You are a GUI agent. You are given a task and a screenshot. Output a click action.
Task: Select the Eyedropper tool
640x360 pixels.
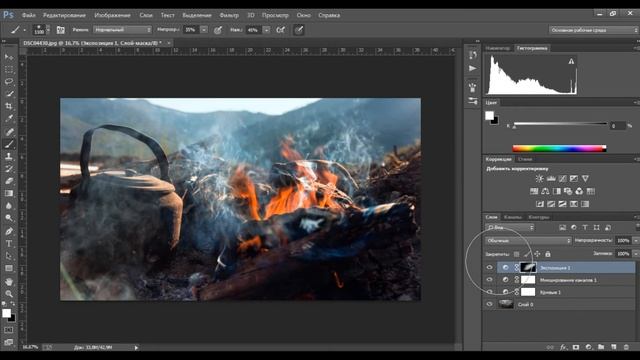coord(9,119)
